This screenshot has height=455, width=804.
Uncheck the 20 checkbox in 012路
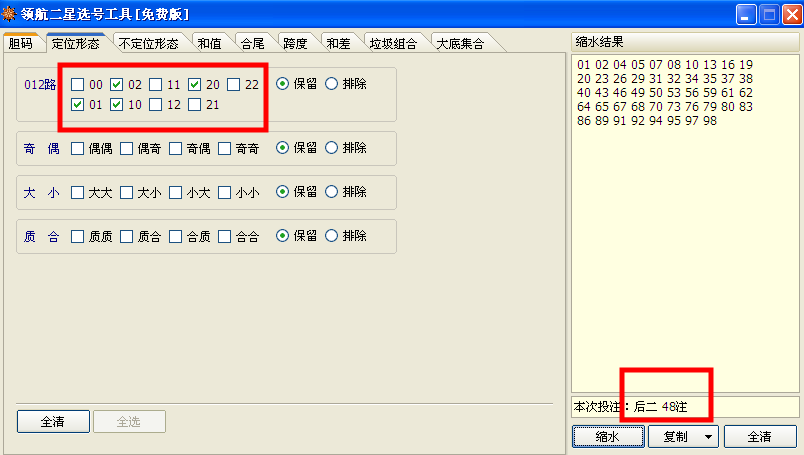click(194, 84)
